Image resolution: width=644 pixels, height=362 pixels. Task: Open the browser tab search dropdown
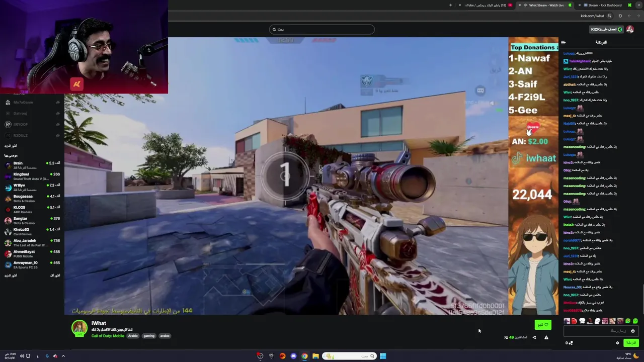click(x=640, y=5)
